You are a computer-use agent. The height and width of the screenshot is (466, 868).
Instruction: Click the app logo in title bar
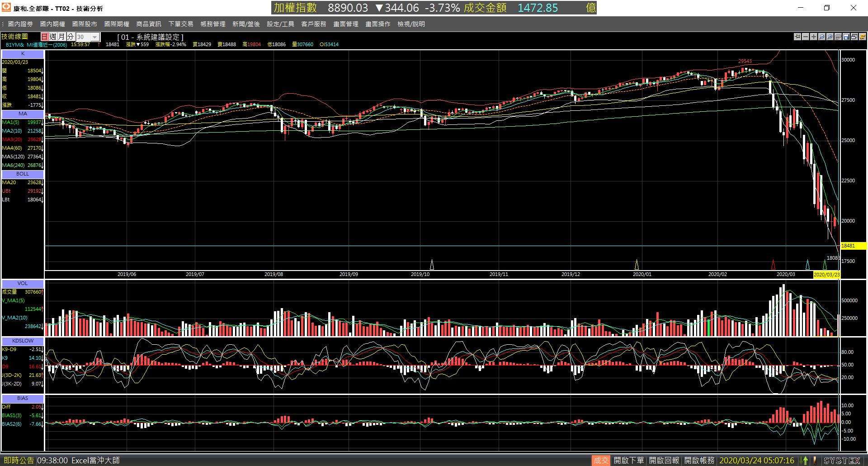coord(6,7)
